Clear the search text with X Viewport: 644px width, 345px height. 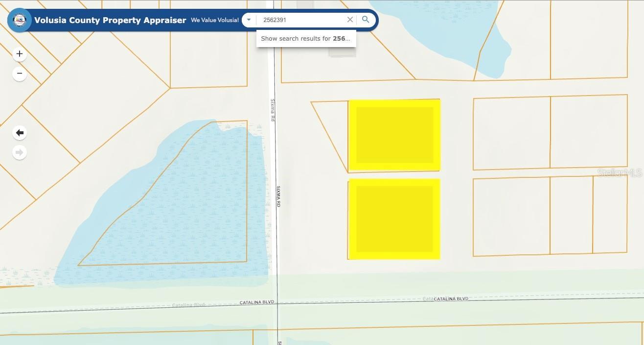coord(350,20)
